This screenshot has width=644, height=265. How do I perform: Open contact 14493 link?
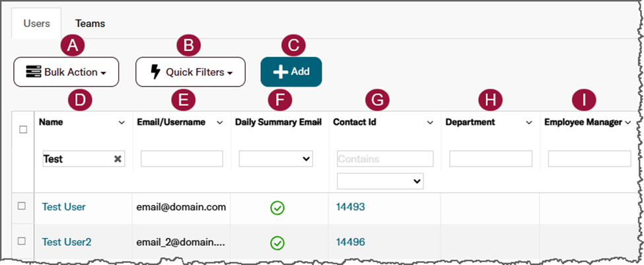pos(351,207)
